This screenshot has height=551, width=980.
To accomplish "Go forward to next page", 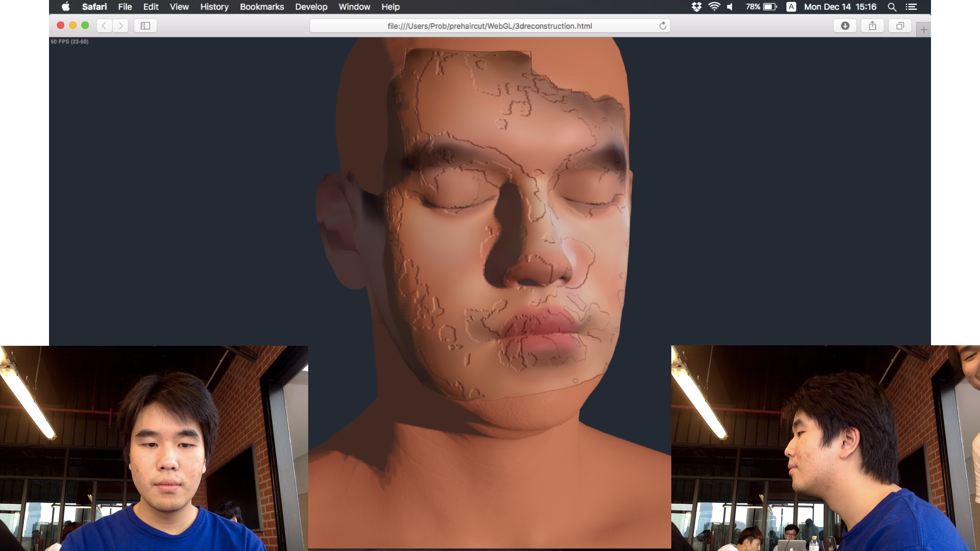I will click(x=121, y=26).
